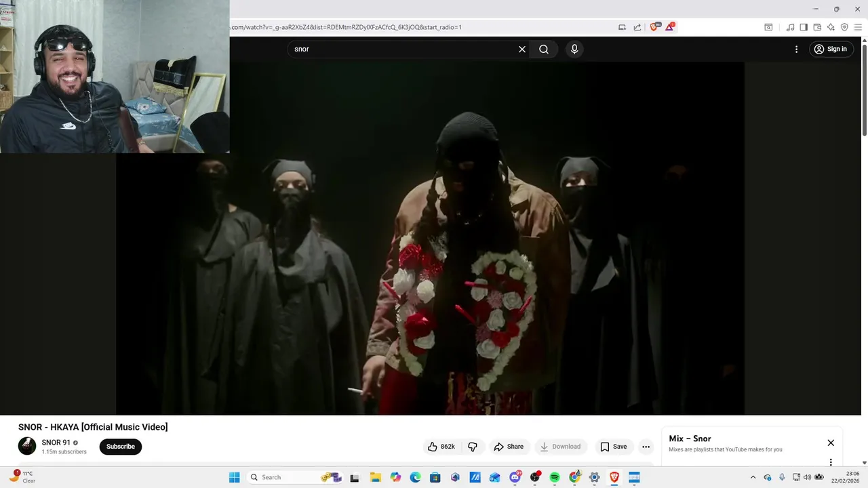The width and height of the screenshot is (868, 488).
Task: Open Brave VPN shield icon
Action: pos(844,27)
